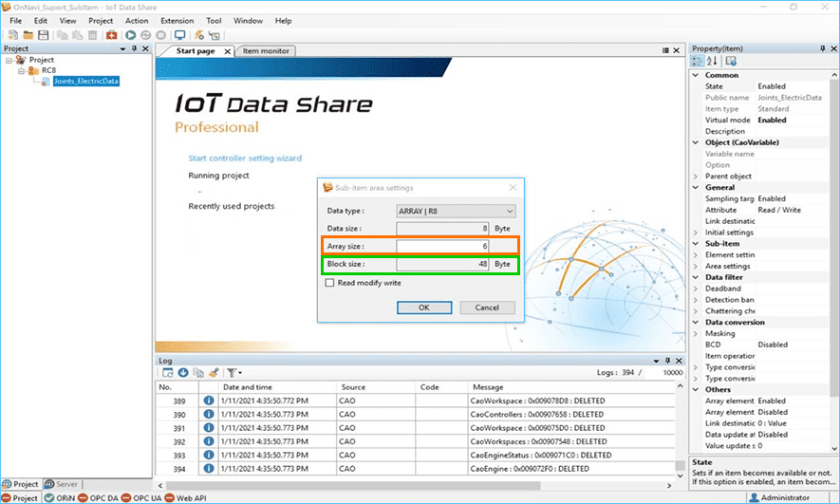The width and height of the screenshot is (840, 504).
Task: Collapse the Project root tree node
Action: coord(9,60)
